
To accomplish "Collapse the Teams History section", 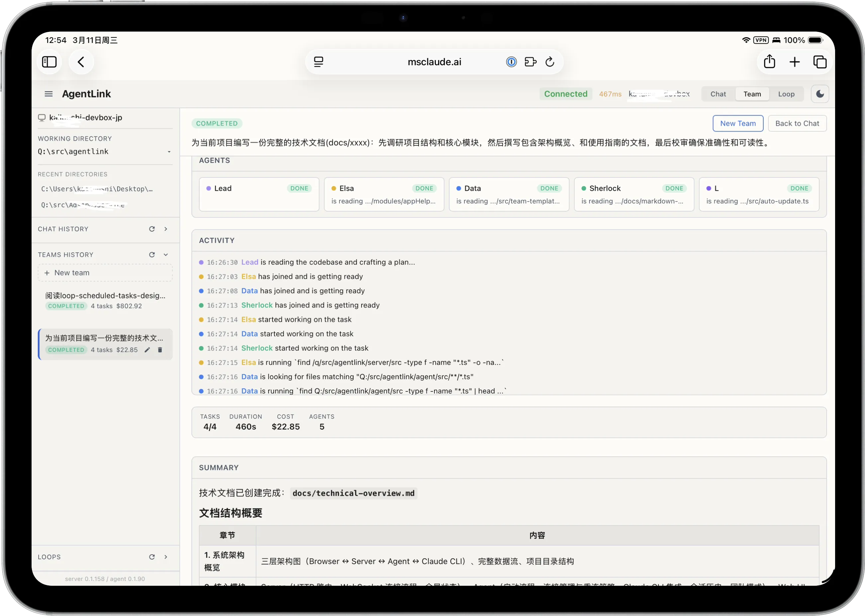I will coord(165,255).
